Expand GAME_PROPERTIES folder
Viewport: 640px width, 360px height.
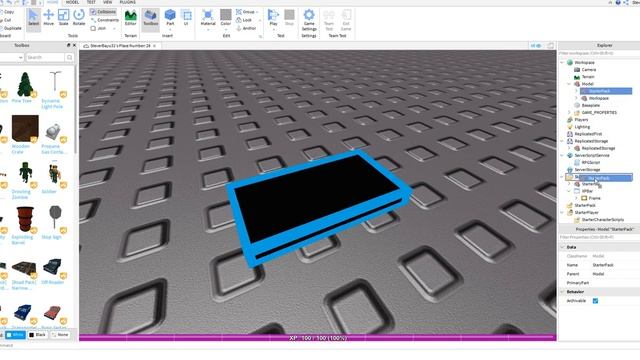coord(569,113)
